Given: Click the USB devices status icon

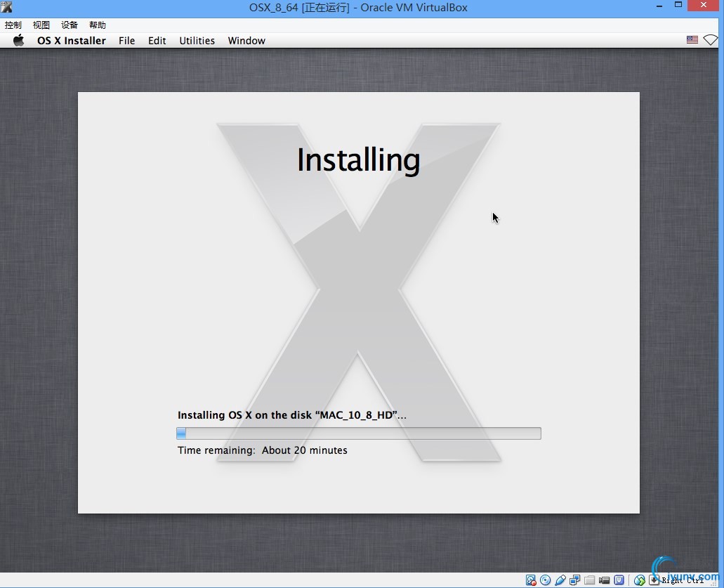Looking at the screenshot, I should (560, 580).
